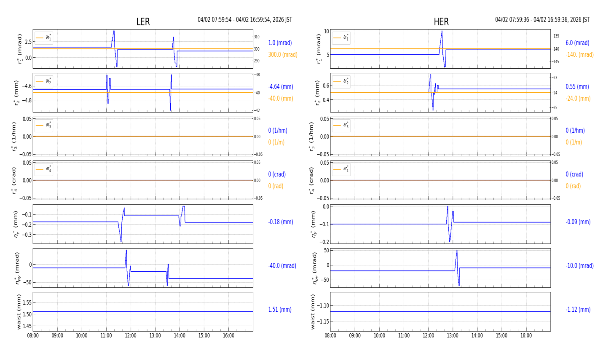The height and width of the screenshot is (364, 595).
Task: Click the LER value 0 (crad)
Action: coord(277,174)
